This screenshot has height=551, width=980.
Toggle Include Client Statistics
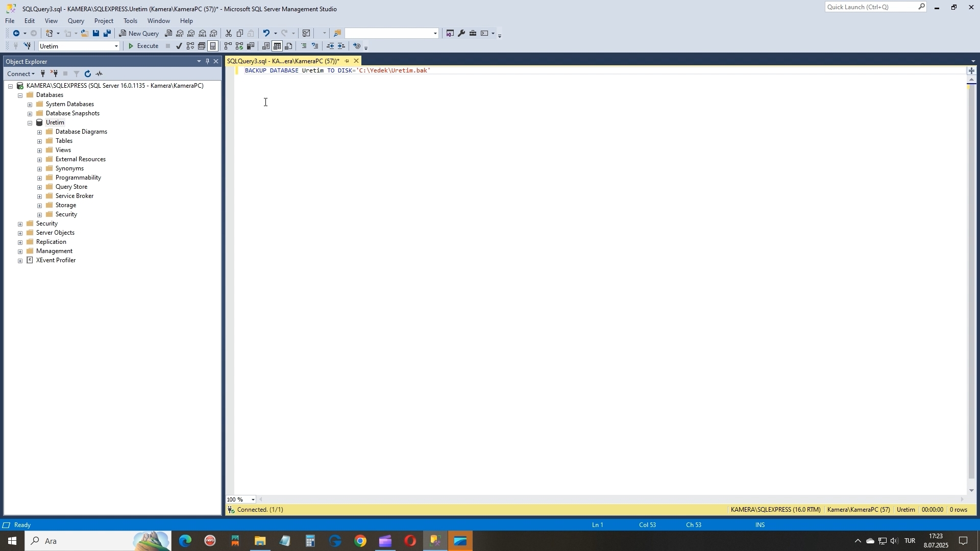(251, 46)
